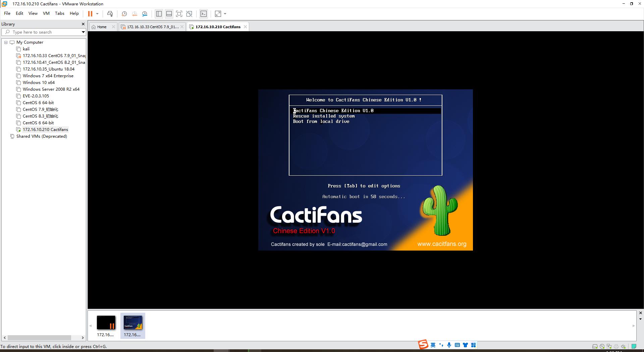Viewport: 644px width, 352px height.
Task: Switch to the Home tab
Action: 102,27
